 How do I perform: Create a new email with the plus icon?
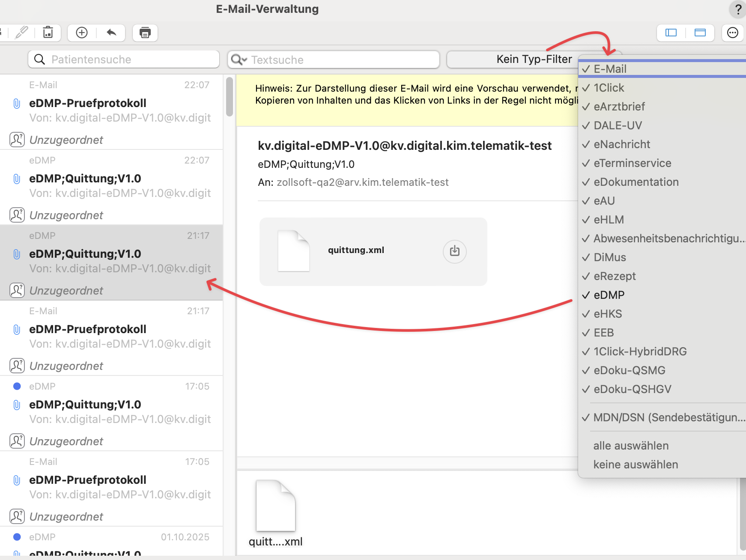pyautogui.click(x=81, y=33)
